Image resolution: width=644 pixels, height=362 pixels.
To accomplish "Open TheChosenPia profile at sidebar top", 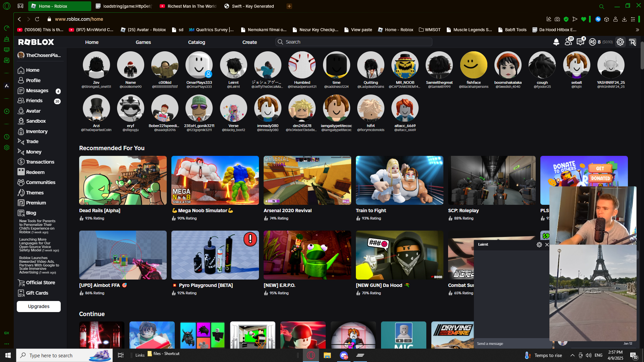I will 40,55.
